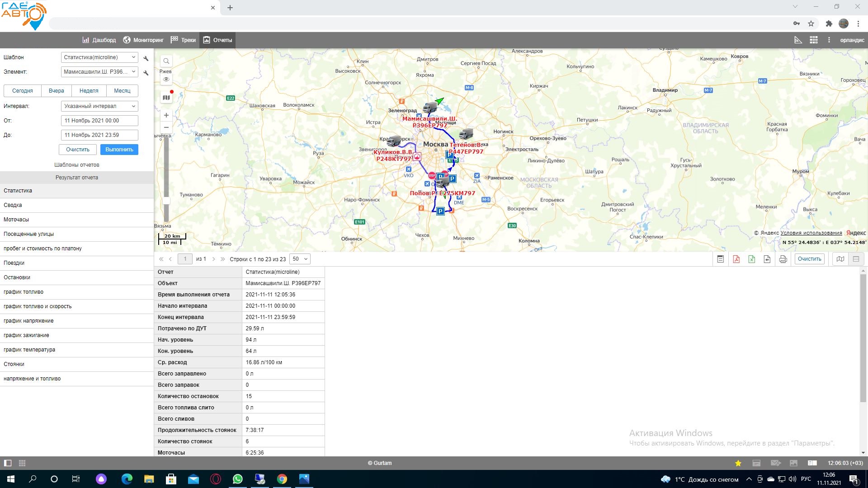868x488 pixels.
Task: Click the От date input field
Action: pos(99,121)
